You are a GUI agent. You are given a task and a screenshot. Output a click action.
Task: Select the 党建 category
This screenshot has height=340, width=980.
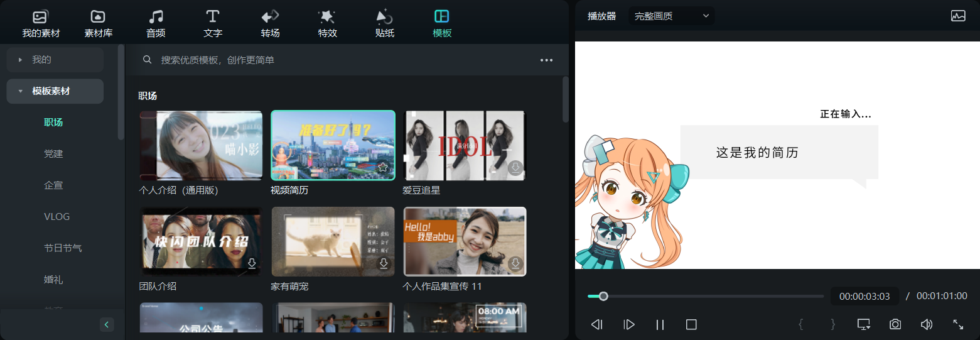[x=53, y=154]
